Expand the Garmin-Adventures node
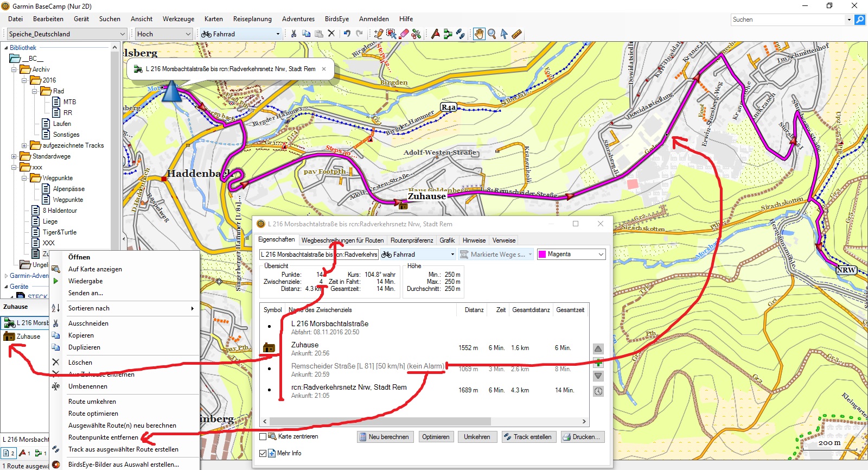The image size is (868, 470). [x=6, y=276]
